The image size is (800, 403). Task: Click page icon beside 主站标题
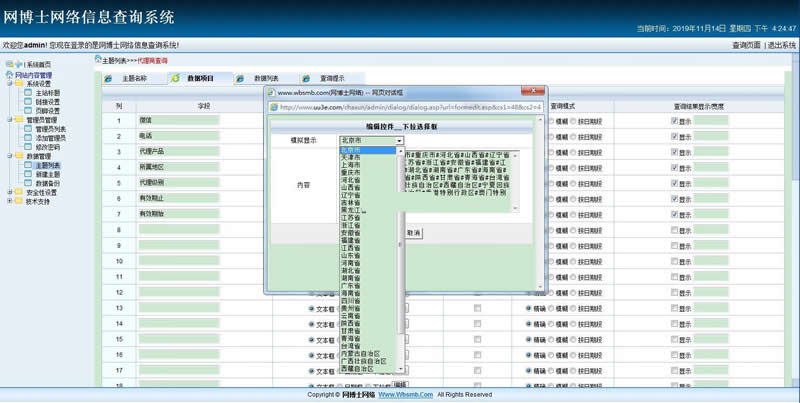pos(28,93)
